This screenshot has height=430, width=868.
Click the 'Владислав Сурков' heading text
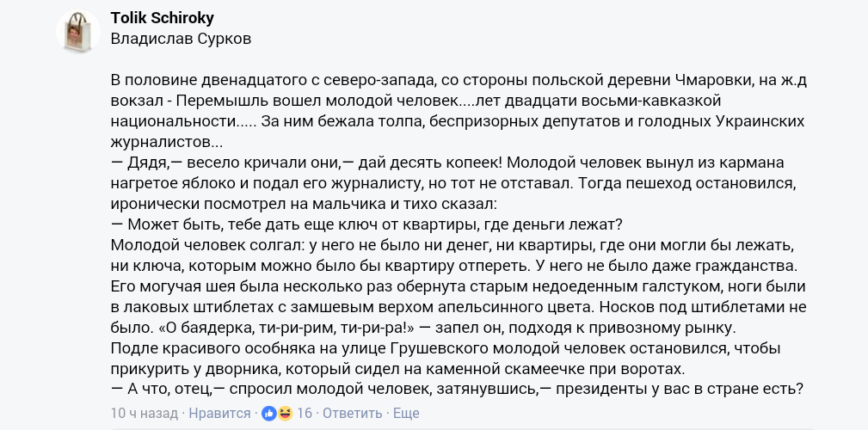tap(181, 40)
